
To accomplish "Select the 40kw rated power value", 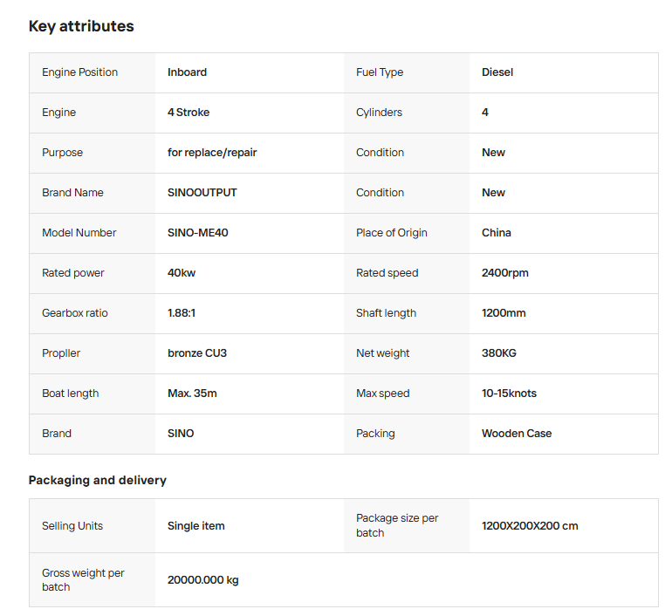I will [x=182, y=273].
